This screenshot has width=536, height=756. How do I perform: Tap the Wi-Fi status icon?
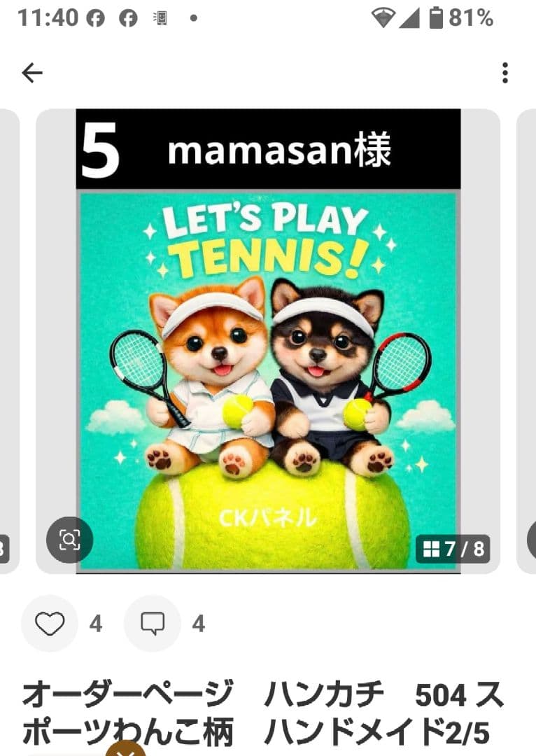tap(383, 18)
